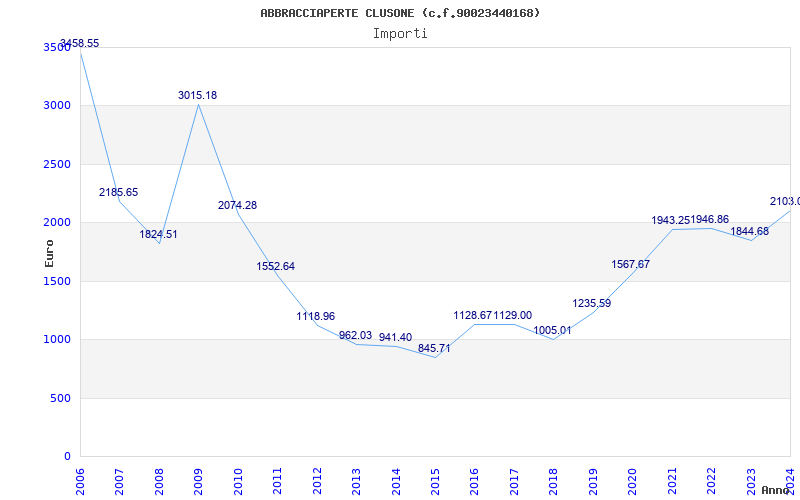
Task: Select the 1844.68 value label
Action: 749,232
